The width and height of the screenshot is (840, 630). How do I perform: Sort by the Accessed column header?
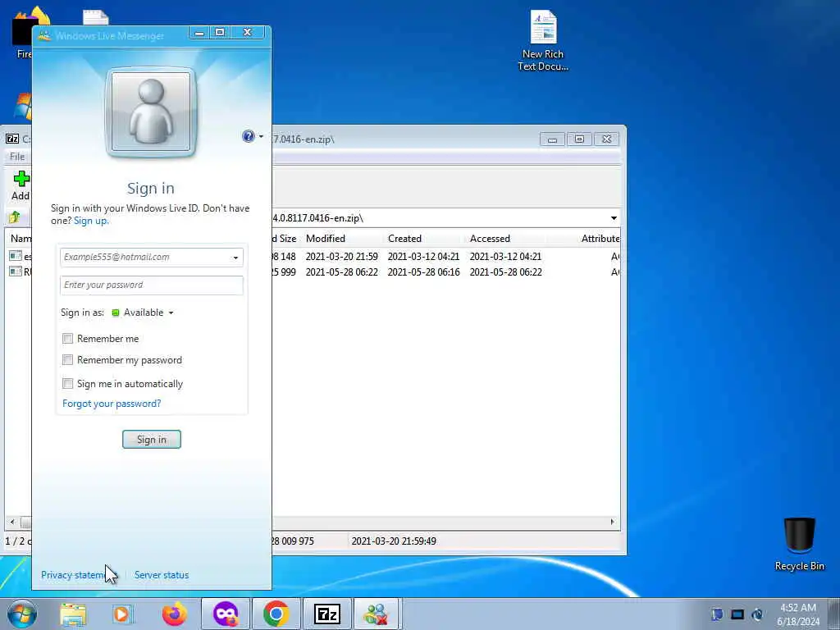coord(490,239)
